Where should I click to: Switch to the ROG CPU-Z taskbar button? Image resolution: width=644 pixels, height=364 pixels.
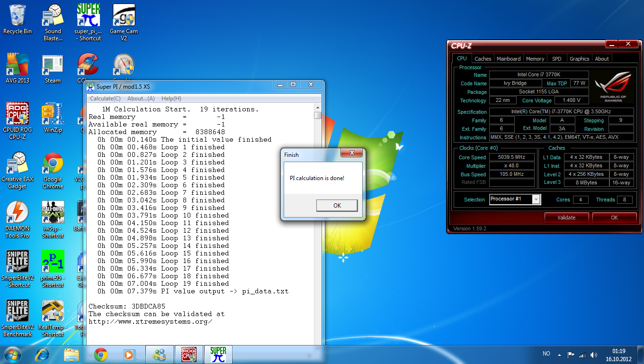coord(189,355)
